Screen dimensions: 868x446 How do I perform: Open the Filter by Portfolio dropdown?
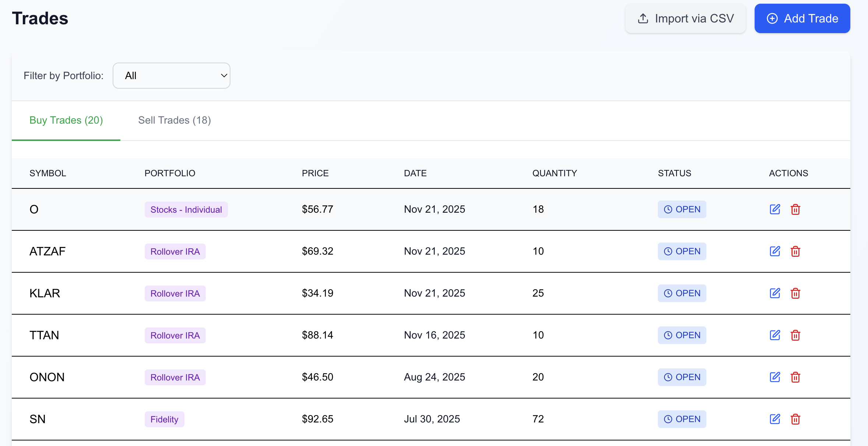pyautogui.click(x=171, y=75)
